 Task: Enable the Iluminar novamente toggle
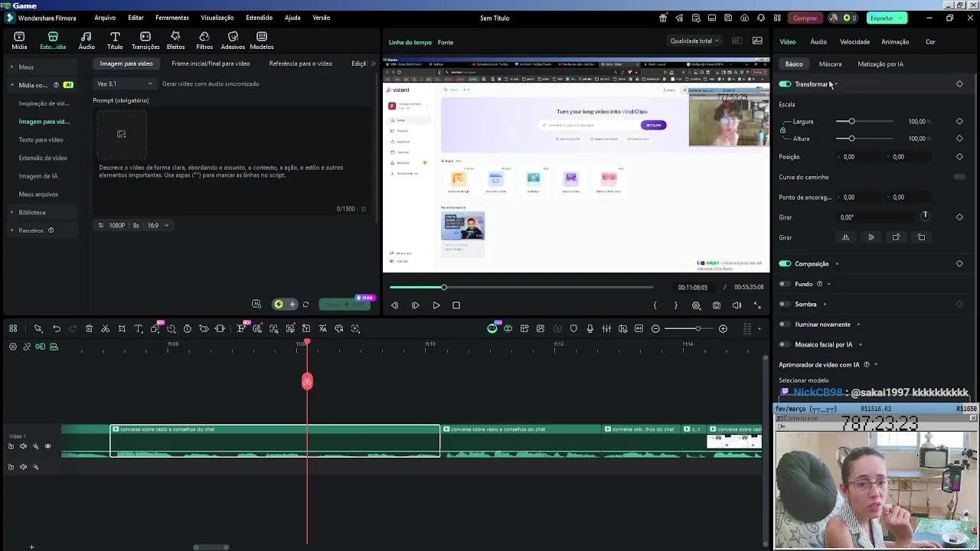click(x=785, y=324)
